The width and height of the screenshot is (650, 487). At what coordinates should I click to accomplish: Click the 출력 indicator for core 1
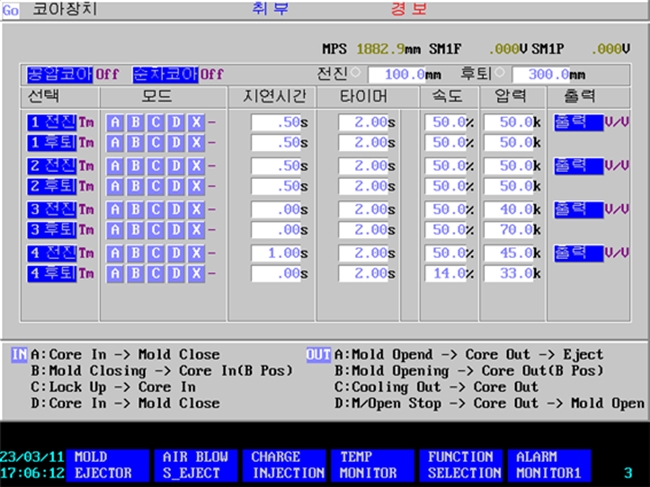pos(574,120)
